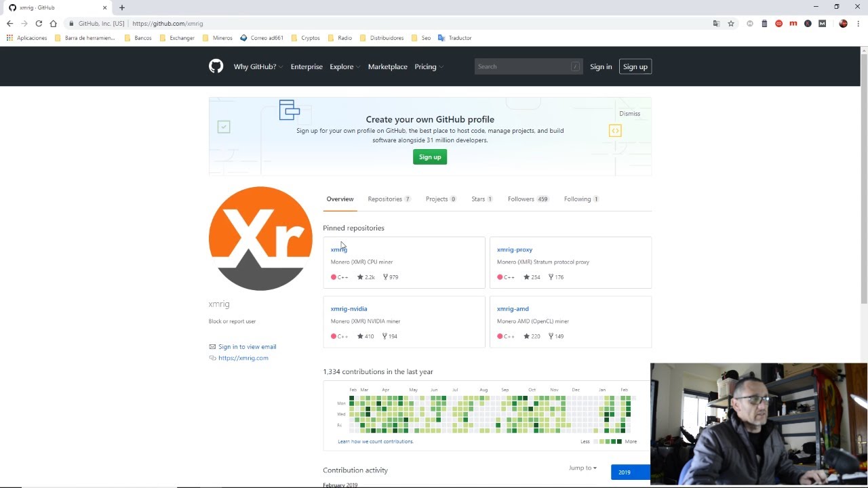Reload the page with refresh icon

pos(39,23)
